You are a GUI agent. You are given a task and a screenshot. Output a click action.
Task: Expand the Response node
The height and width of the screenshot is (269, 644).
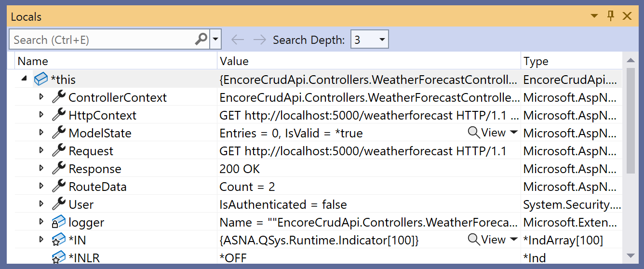tap(41, 169)
